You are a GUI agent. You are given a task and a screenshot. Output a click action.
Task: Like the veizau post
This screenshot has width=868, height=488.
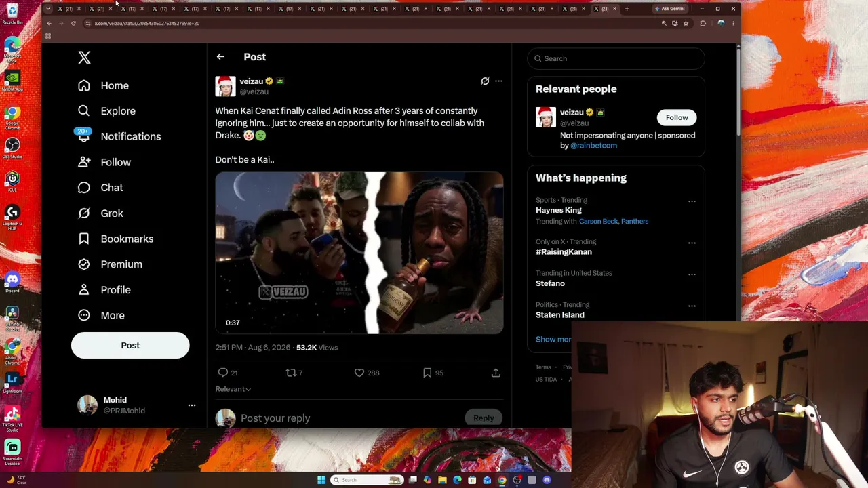[359, 373]
